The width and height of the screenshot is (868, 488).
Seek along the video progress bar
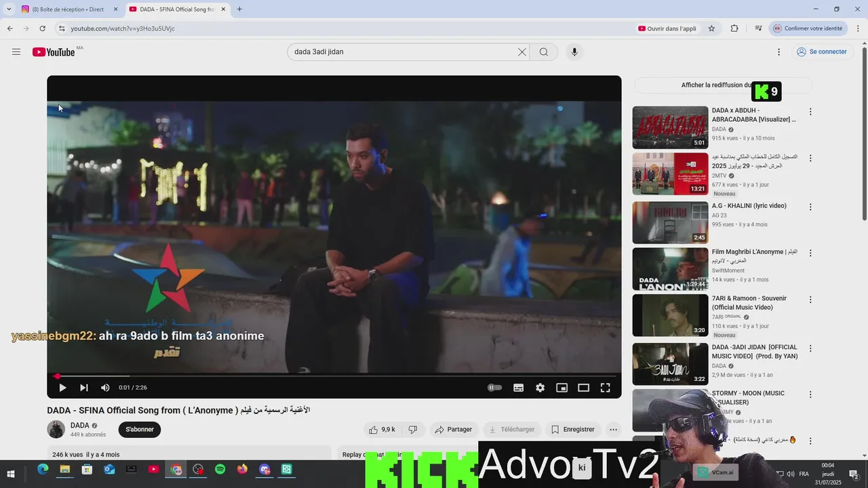(x=334, y=375)
